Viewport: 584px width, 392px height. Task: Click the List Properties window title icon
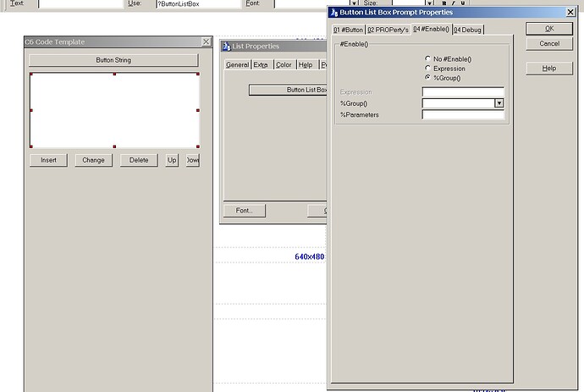coord(227,47)
